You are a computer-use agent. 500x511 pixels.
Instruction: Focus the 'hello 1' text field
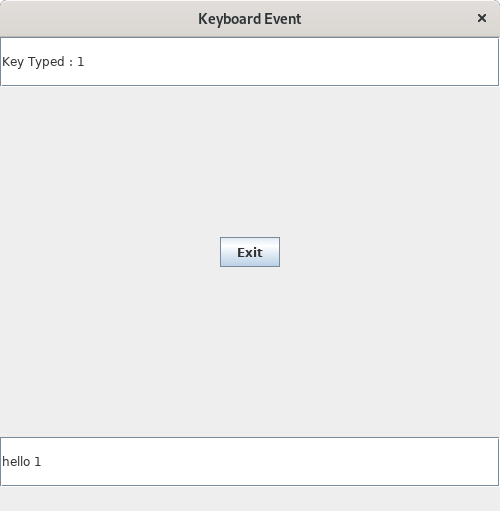[250, 462]
